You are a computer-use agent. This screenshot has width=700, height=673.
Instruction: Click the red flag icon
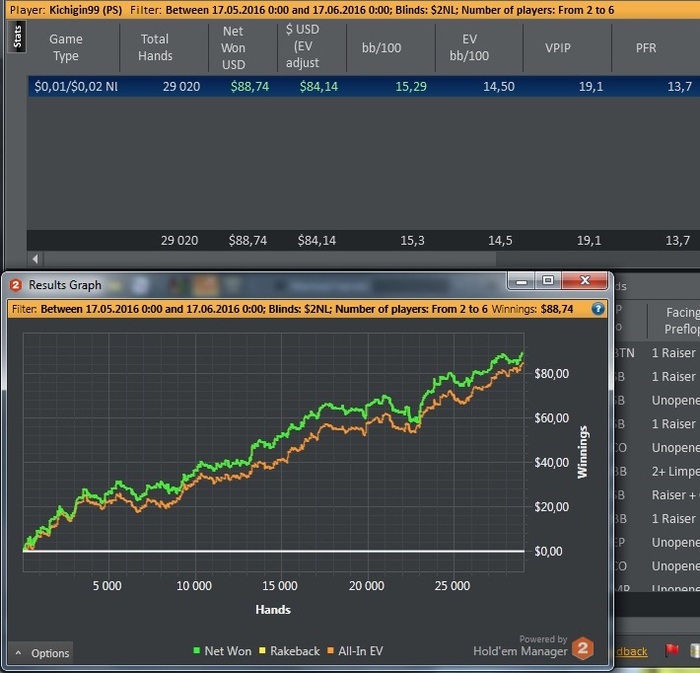click(672, 650)
